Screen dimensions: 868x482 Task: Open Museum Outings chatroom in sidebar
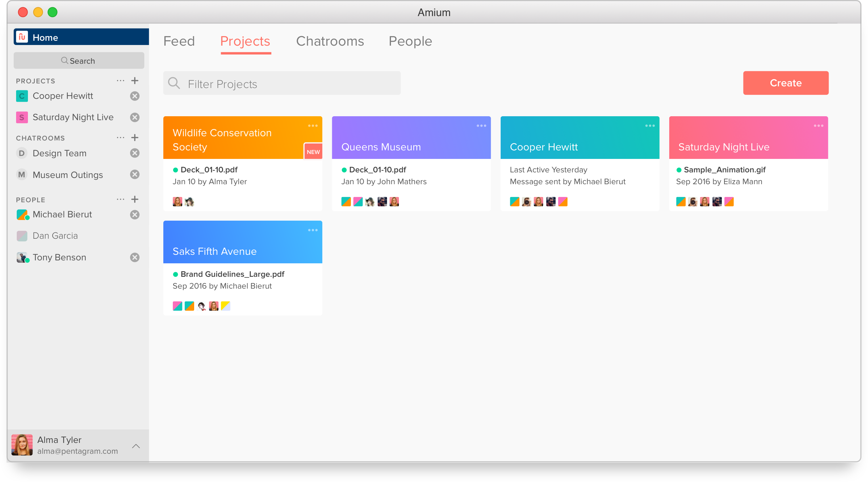pyautogui.click(x=68, y=175)
